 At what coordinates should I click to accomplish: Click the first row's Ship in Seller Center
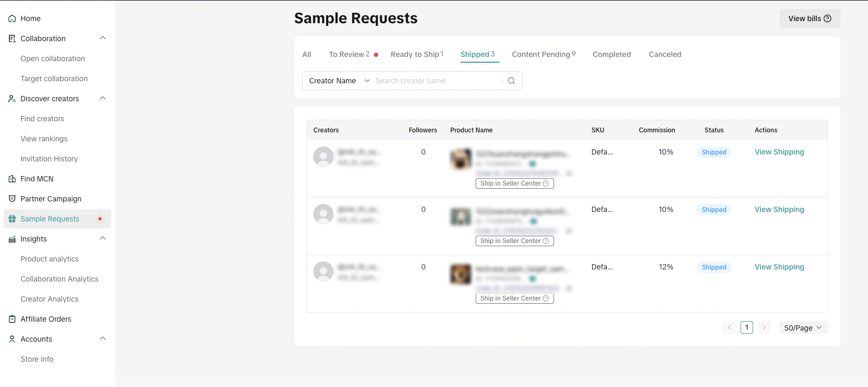[514, 183]
